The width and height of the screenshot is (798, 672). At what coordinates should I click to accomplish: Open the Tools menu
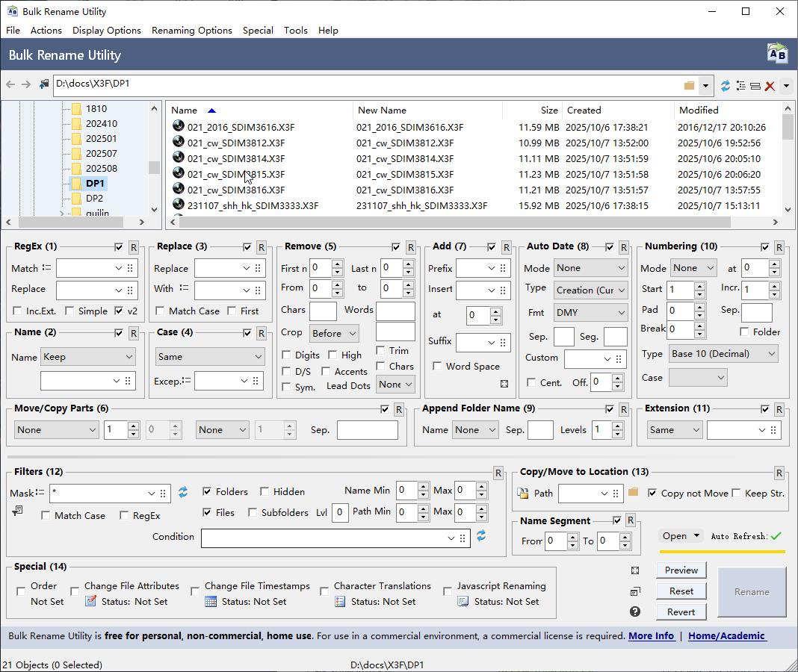tap(296, 31)
